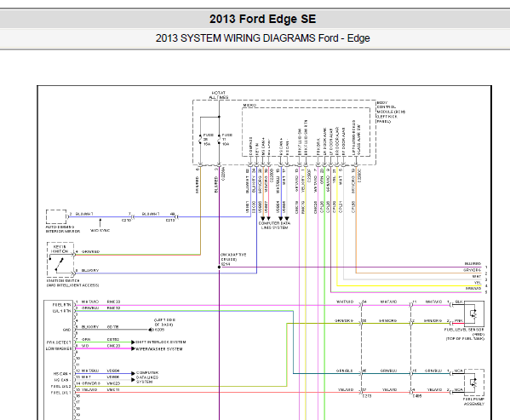Image resolution: width=510 pixels, height=420 pixels.
Task: Click the auto dimming interior mirror box
Action: click(56, 216)
